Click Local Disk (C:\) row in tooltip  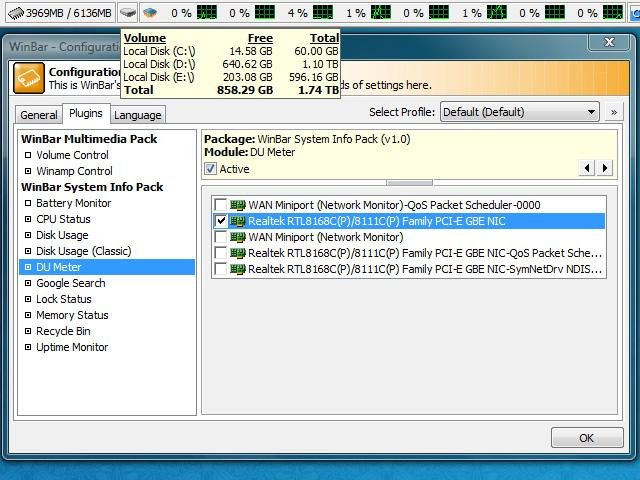pyautogui.click(x=231, y=51)
